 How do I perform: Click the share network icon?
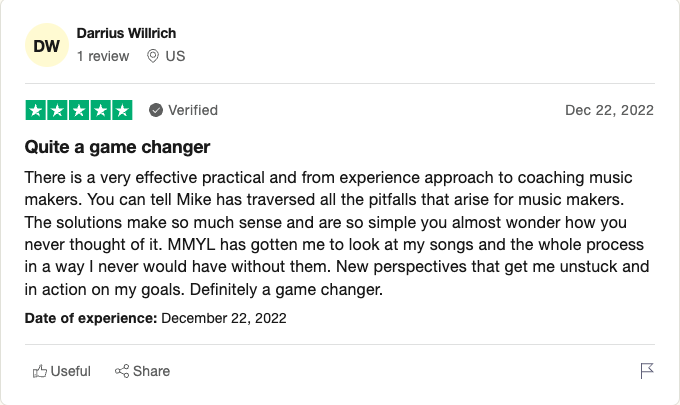click(x=122, y=371)
